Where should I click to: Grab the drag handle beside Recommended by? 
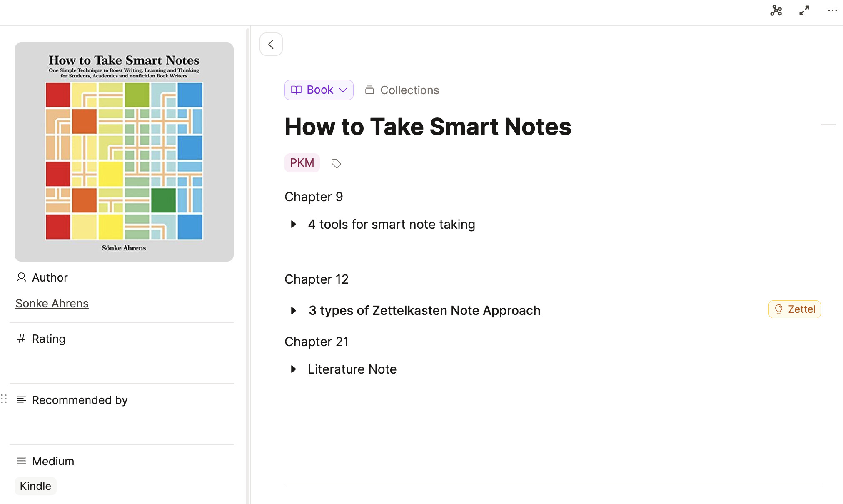(x=4, y=399)
